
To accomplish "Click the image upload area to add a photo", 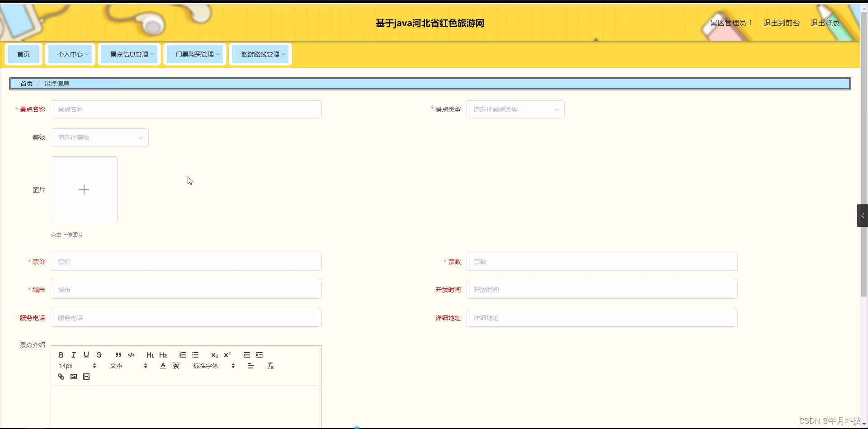I will [84, 189].
